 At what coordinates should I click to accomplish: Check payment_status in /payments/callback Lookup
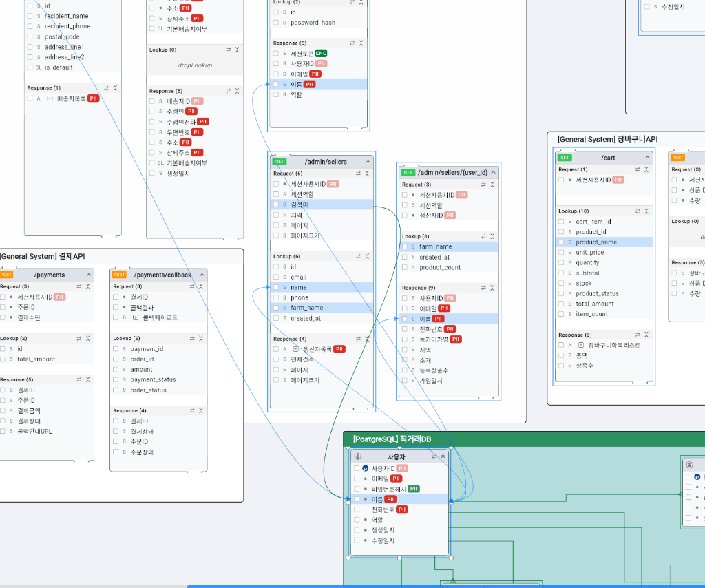[116, 380]
